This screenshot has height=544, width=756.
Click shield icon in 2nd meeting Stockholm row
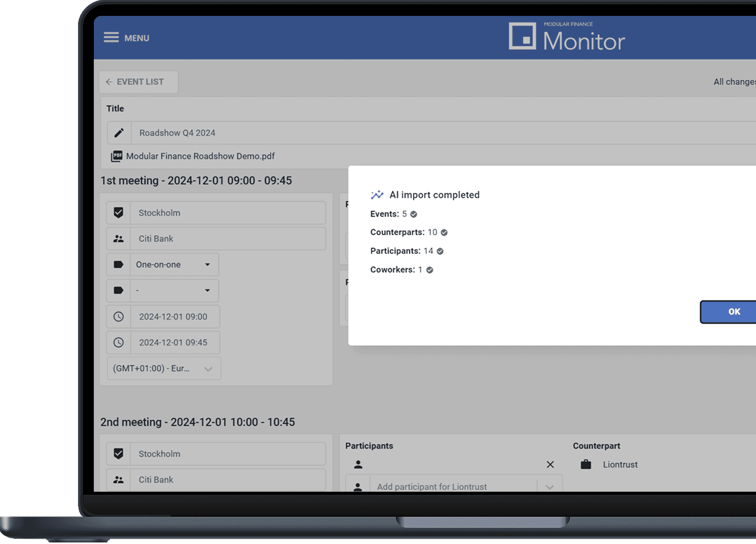[118, 454]
